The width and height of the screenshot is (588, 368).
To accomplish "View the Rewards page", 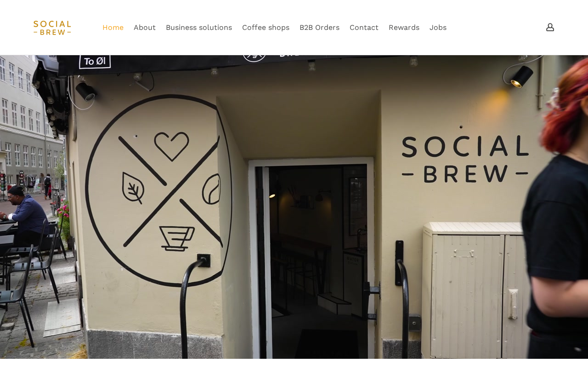I will (x=404, y=28).
